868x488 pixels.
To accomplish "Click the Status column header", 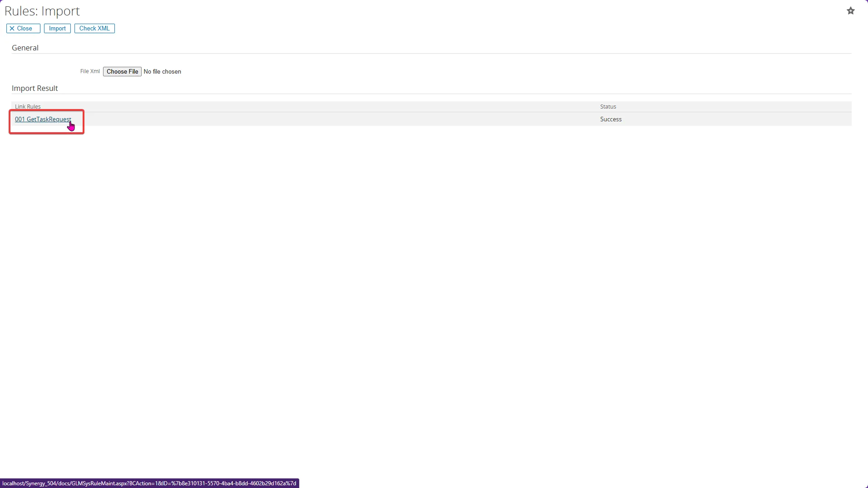I will point(608,106).
